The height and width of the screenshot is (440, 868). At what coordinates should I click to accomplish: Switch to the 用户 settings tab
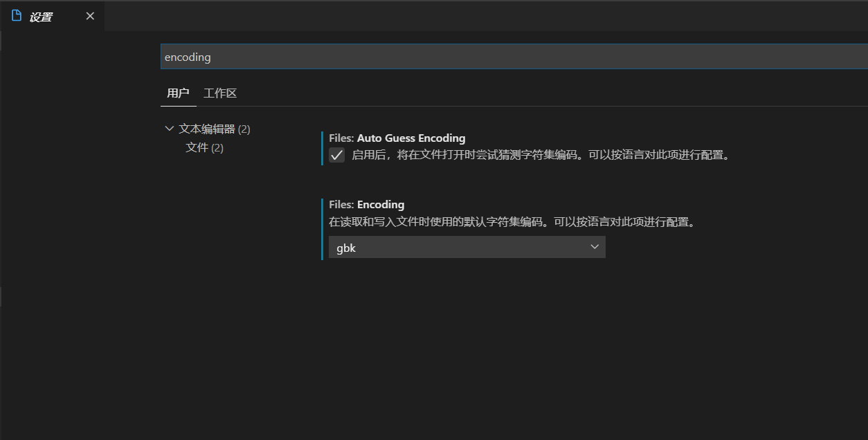(x=178, y=93)
